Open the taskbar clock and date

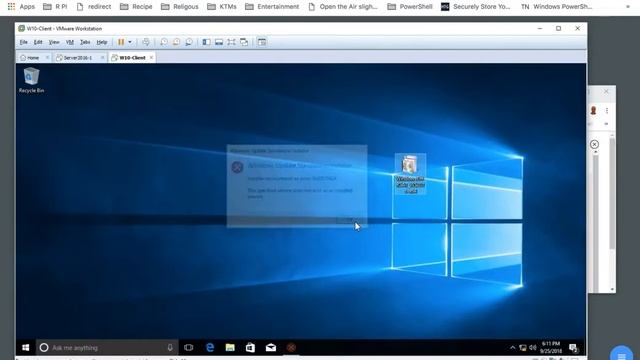point(551,347)
